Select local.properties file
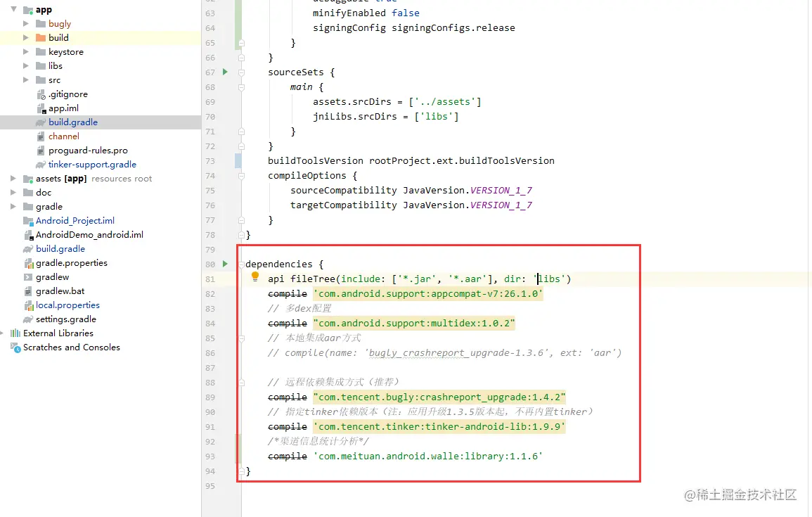 67,305
